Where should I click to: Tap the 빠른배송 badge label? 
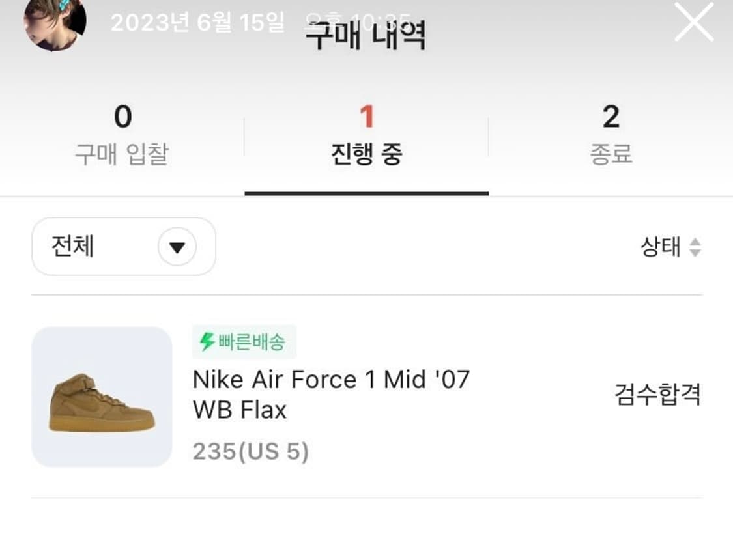(252, 342)
